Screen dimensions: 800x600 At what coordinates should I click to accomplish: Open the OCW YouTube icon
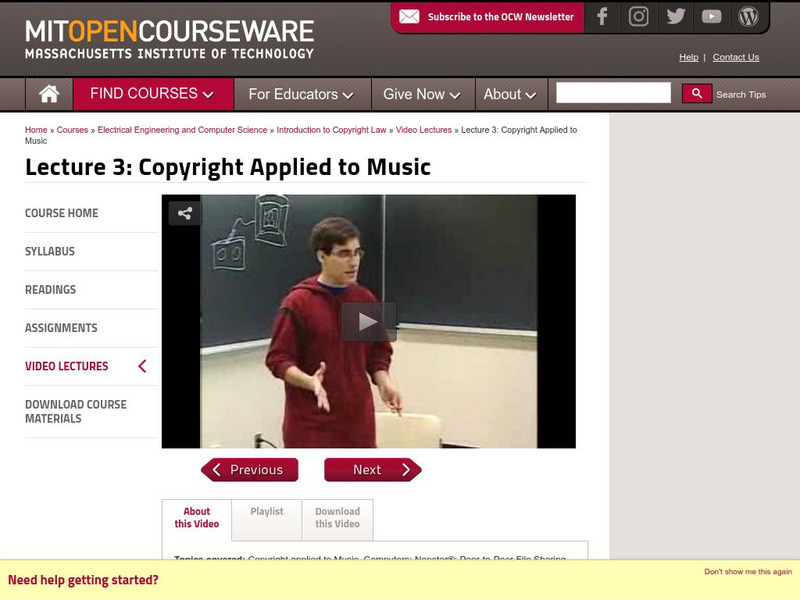pyautogui.click(x=711, y=17)
